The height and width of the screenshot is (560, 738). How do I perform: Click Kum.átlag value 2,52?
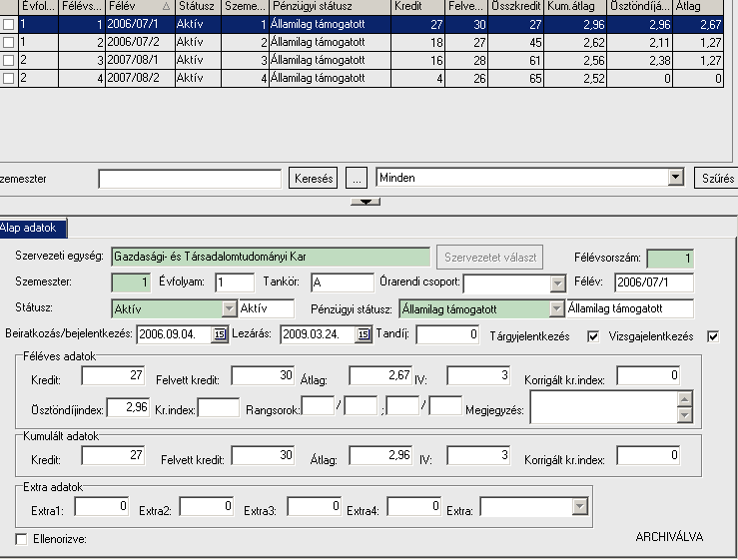575,78
